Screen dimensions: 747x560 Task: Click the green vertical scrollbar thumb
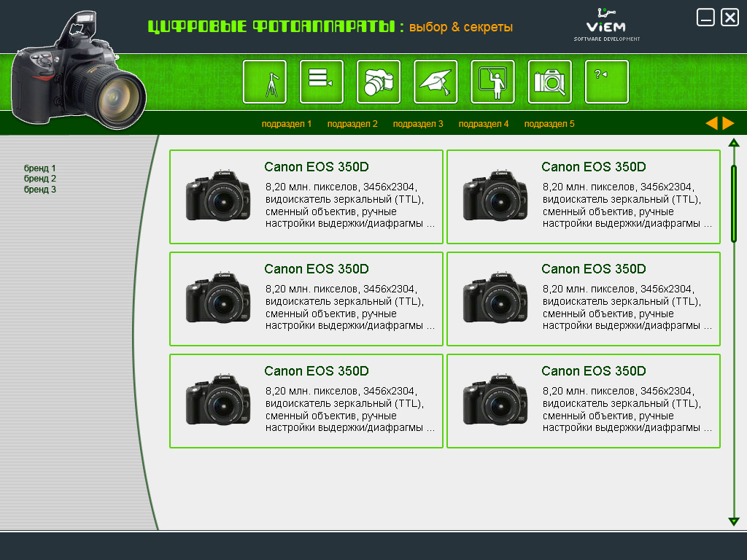(734, 203)
